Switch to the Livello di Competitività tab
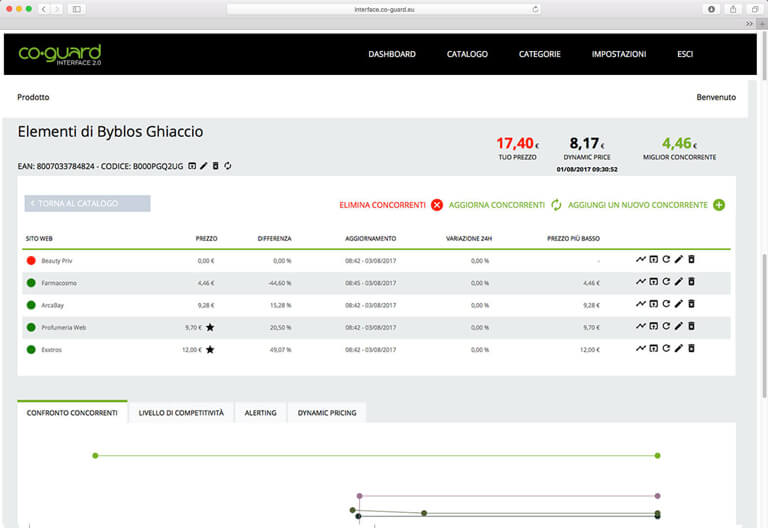Screen dimensions: 768x528 (181, 412)
